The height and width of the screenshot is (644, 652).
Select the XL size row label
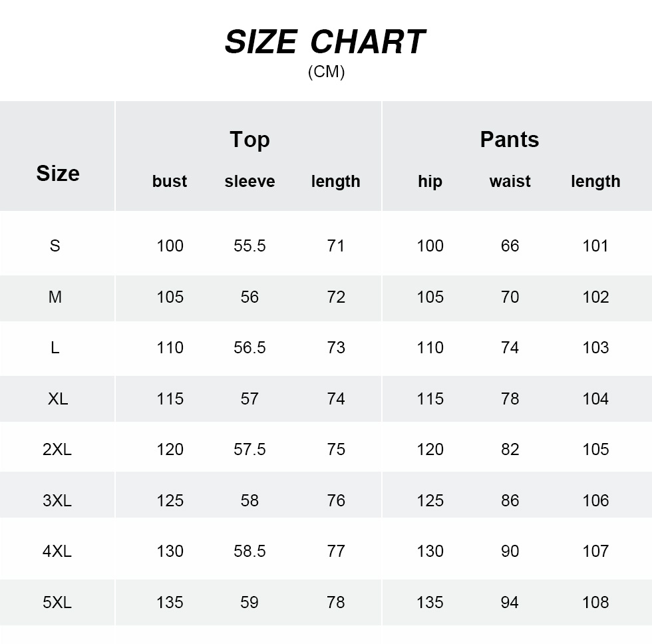click(x=58, y=399)
